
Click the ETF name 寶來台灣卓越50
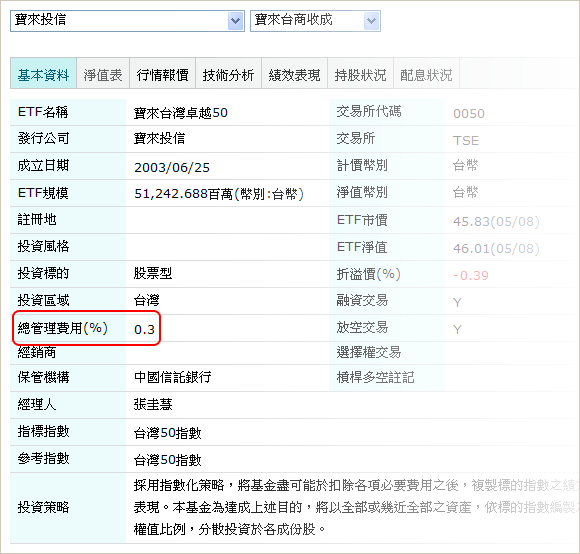(x=181, y=113)
